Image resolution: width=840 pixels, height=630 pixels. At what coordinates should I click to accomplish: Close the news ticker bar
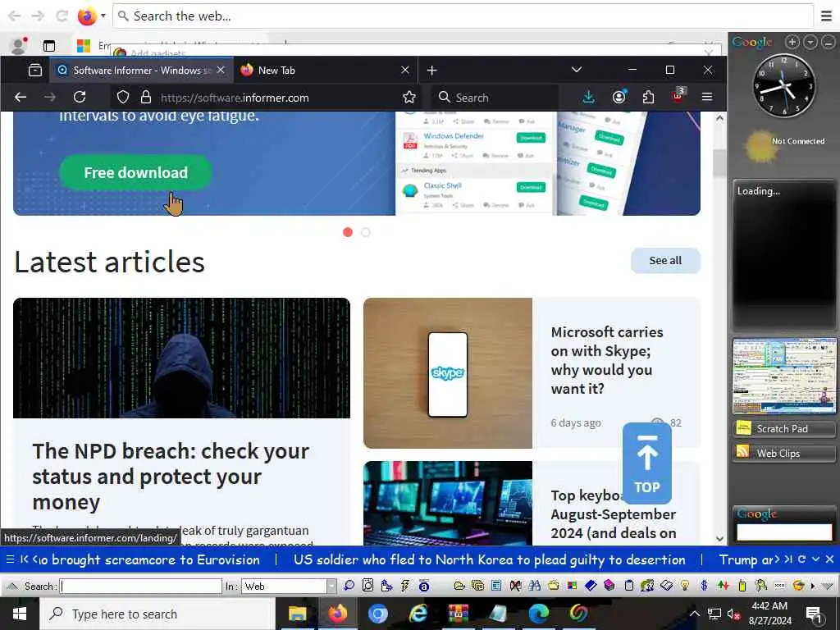pos(829,559)
